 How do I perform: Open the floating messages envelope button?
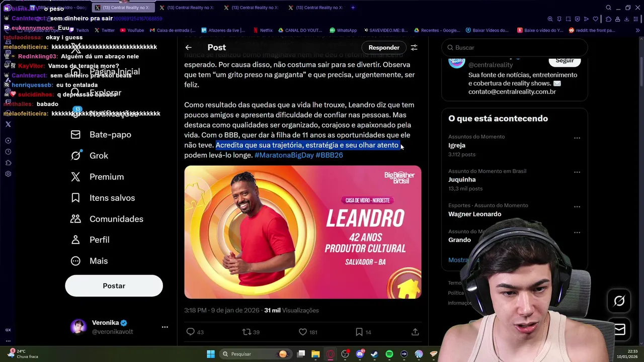(619, 329)
